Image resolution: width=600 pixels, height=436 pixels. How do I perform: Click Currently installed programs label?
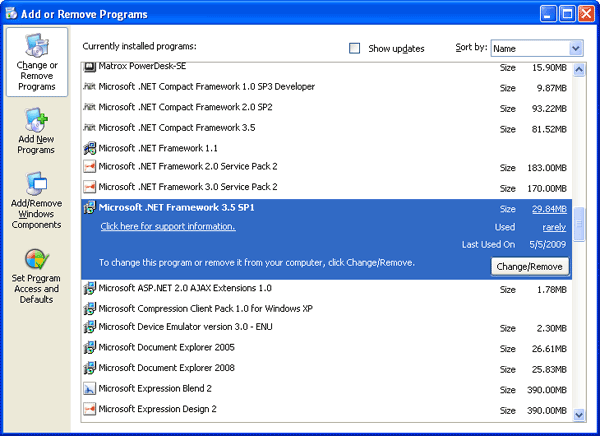(x=139, y=46)
